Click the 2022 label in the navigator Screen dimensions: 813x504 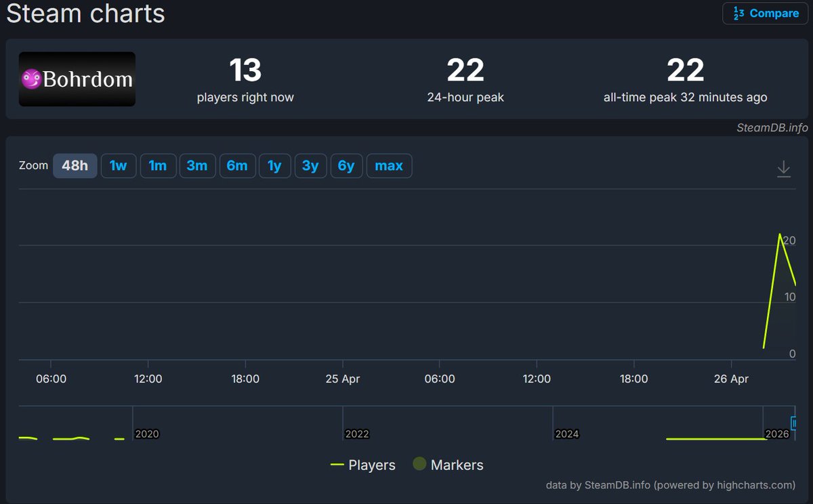[357, 434]
